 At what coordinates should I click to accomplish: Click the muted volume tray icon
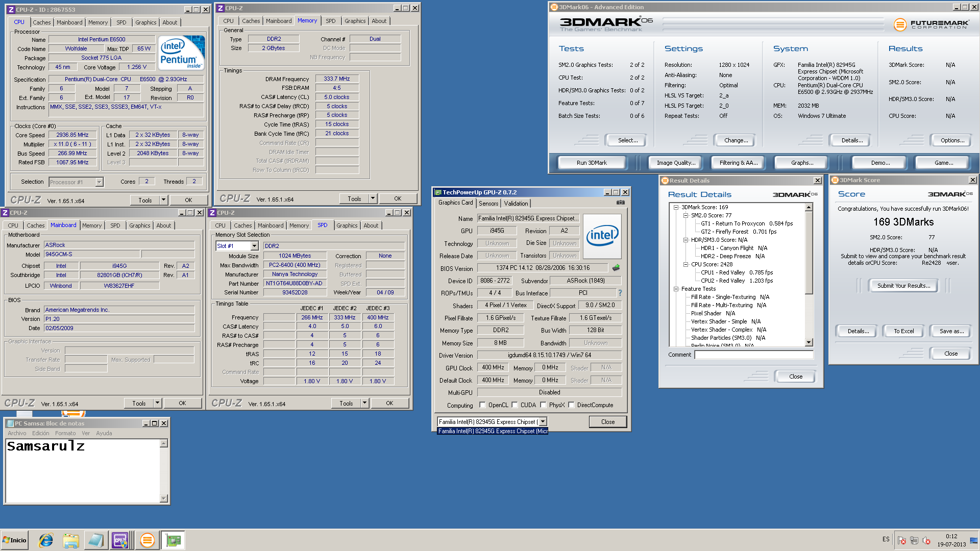click(926, 540)
